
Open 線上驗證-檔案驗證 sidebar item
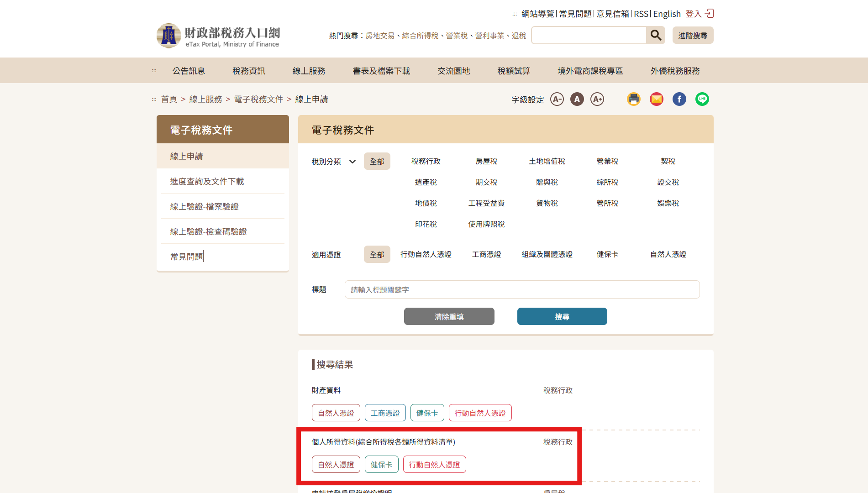click(204, 206)
